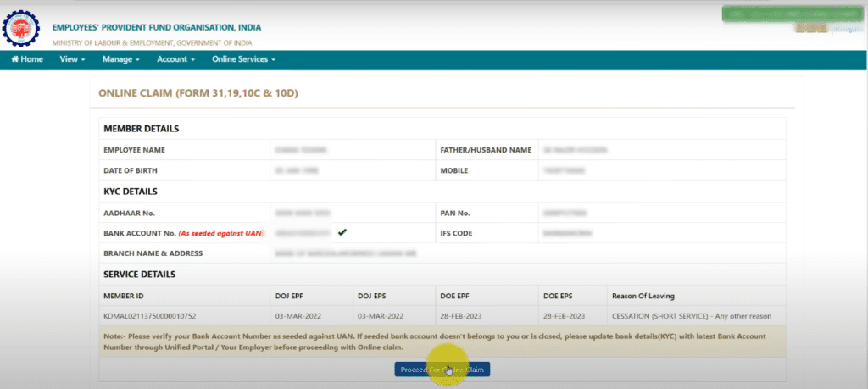Click DOJ EPF date 03-MAR-2022
868x389 pixels.
tap(298, 316)
